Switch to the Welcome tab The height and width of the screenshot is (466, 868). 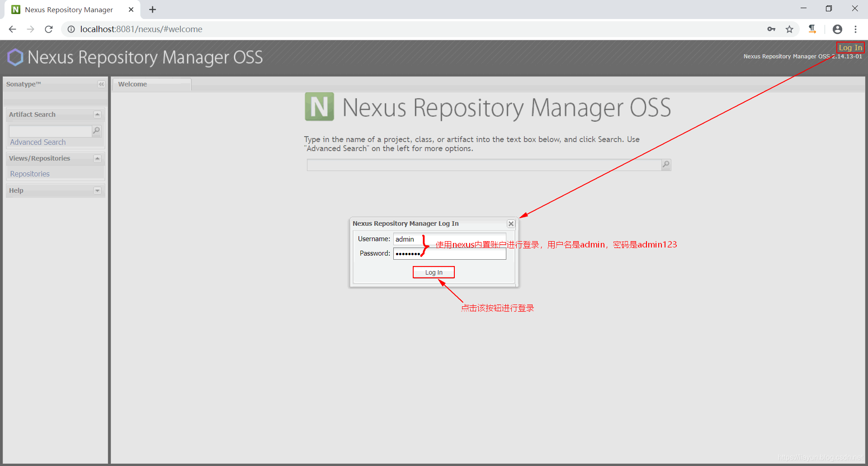(152, 84)
